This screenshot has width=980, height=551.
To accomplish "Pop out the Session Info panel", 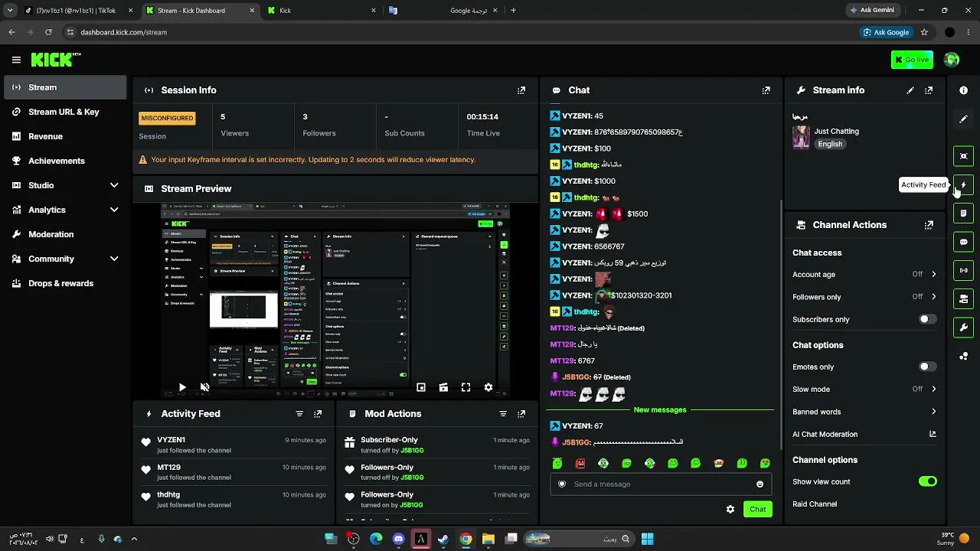I will point(521,90).
